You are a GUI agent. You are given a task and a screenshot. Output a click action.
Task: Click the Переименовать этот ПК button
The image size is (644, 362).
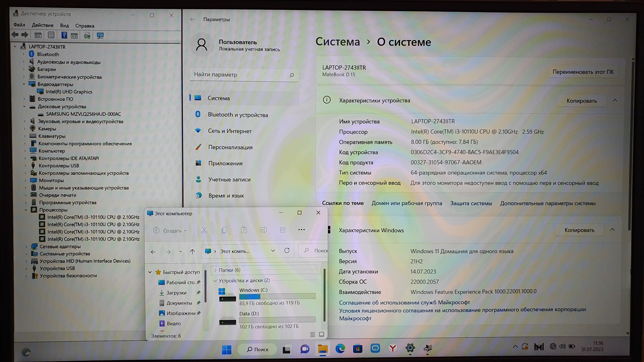click(x=583, y=72)
